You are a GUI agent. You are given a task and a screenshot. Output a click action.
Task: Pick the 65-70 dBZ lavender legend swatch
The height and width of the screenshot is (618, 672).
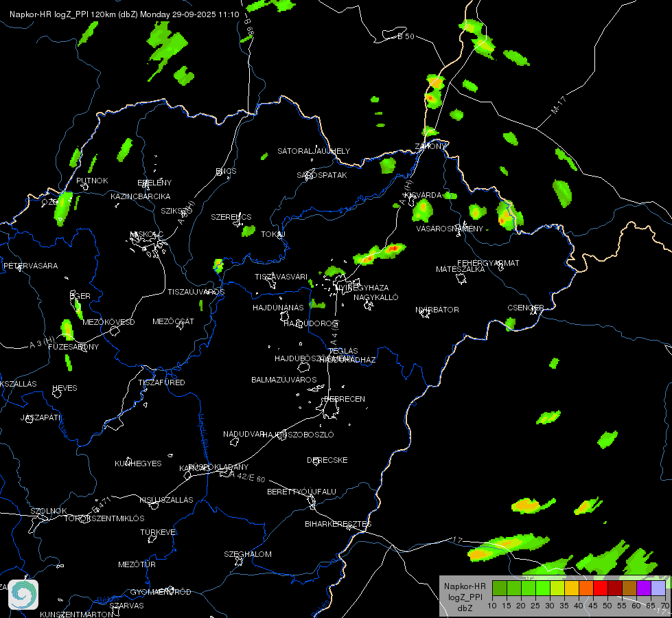(x=658, y=588)
